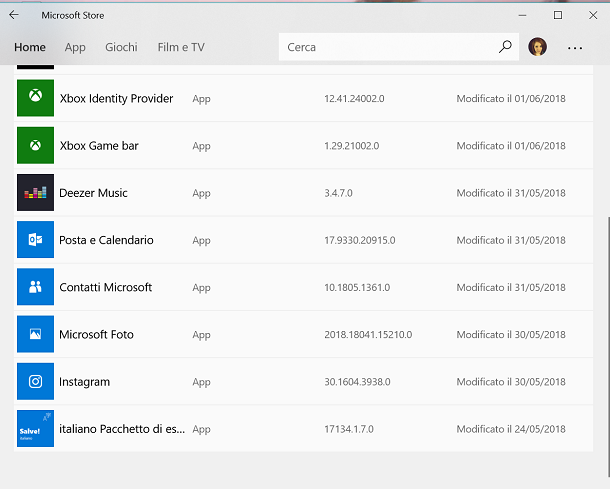
Task: Click the Deezer Music app icon
Action: [35, 193]
